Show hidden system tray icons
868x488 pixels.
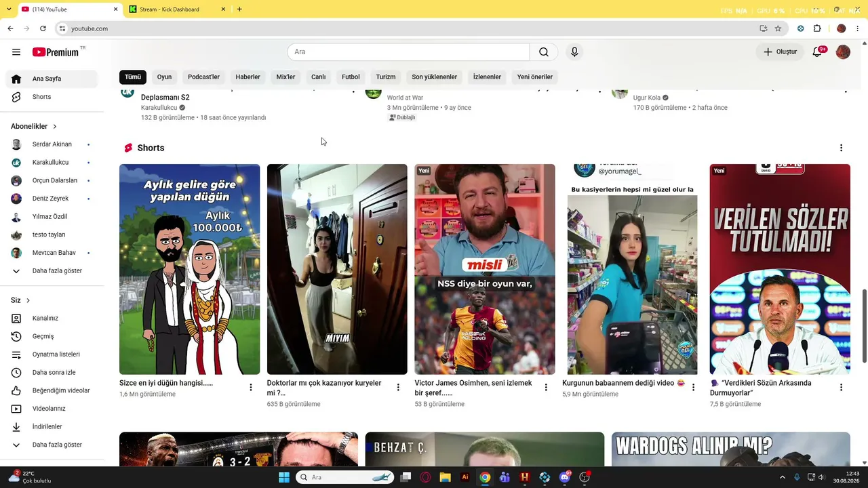pos(782,477)
